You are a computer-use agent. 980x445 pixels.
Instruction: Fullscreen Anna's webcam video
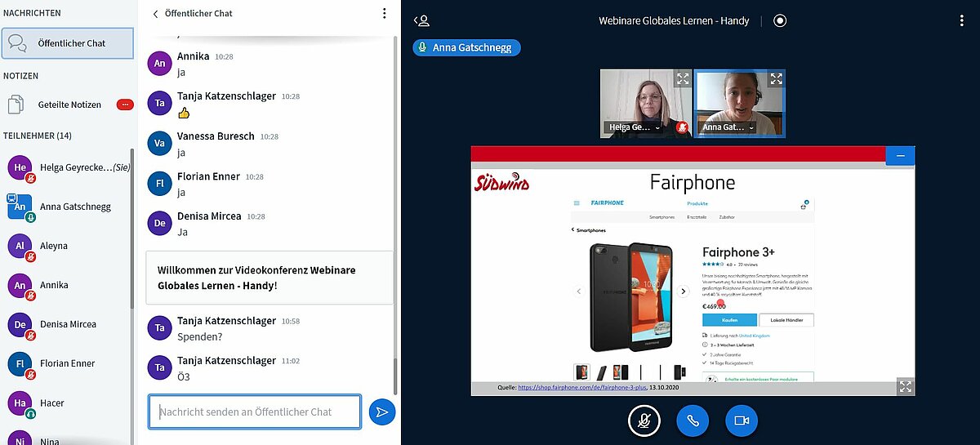click(777, 79)
